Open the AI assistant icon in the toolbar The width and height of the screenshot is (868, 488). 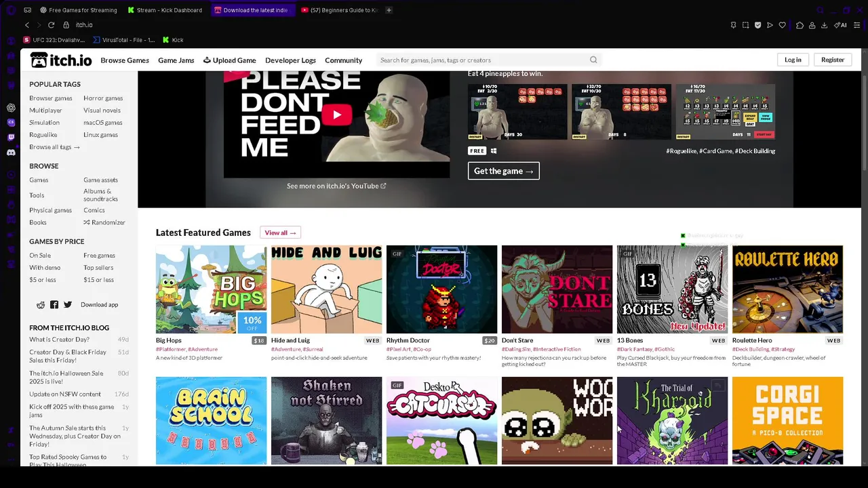pyautogui.click(x=841, y=25)
